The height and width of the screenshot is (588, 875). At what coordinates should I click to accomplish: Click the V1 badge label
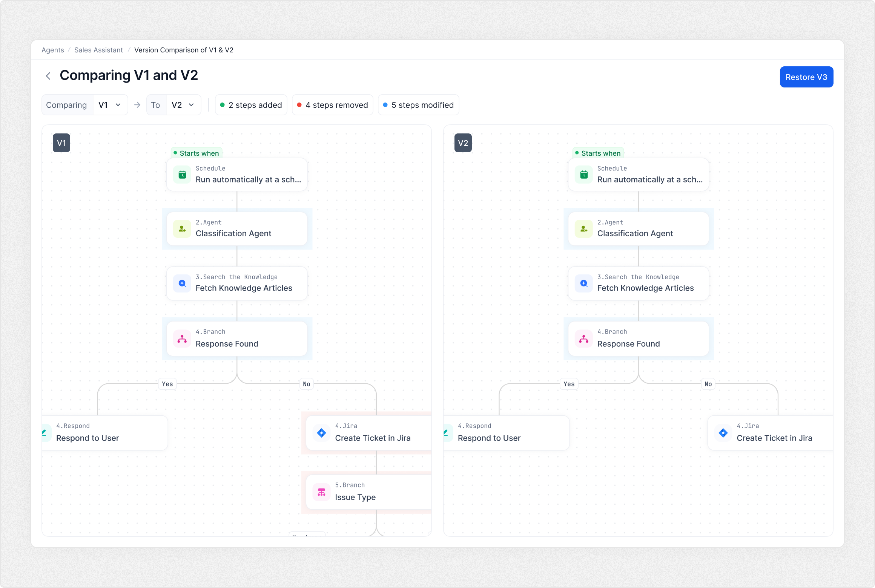tap(61, 143)
